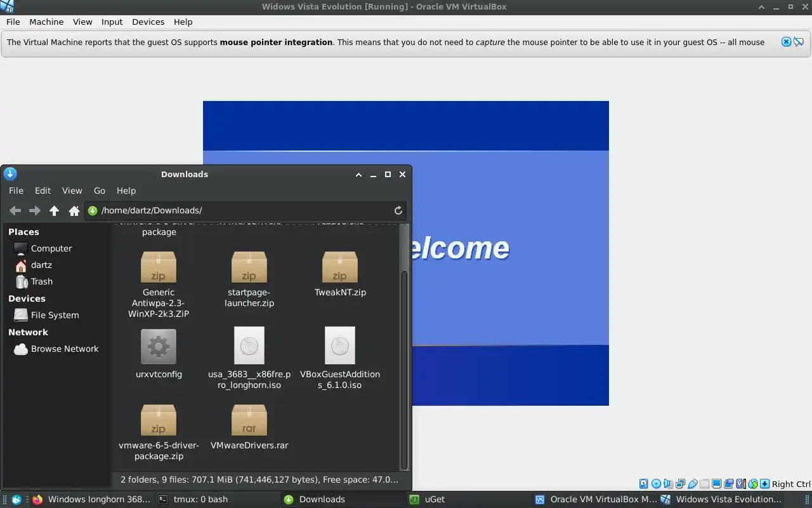Click the hard disk activity indicator in VirtualBox
812x508 pixels.
point(644,484)
